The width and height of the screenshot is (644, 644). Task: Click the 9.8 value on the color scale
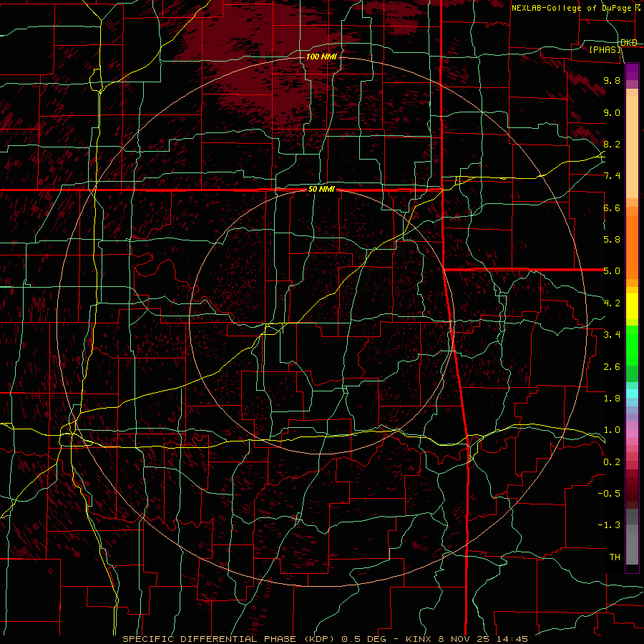pyautogui.click(x=612, y=80)
